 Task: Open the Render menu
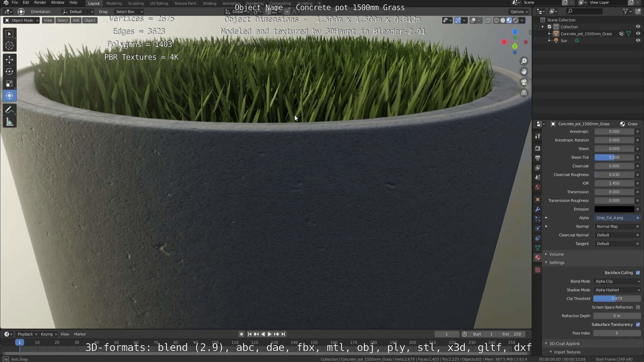40,3
